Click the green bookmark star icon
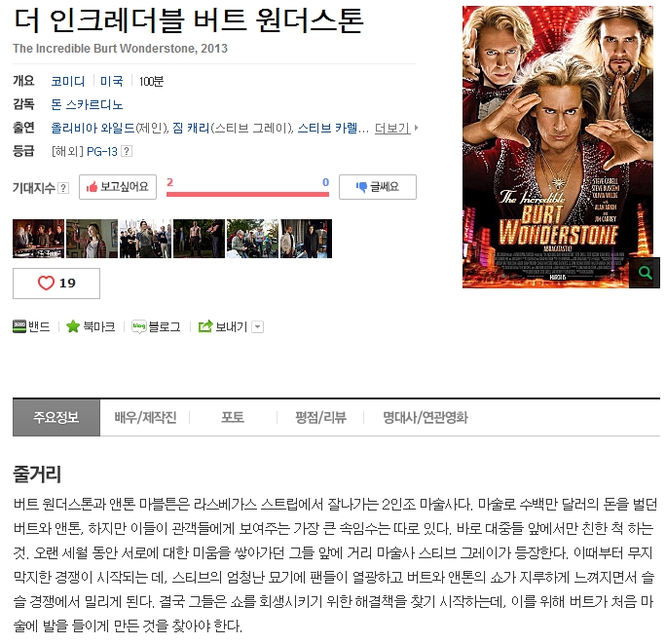666x644 pixels. [73, 326]
